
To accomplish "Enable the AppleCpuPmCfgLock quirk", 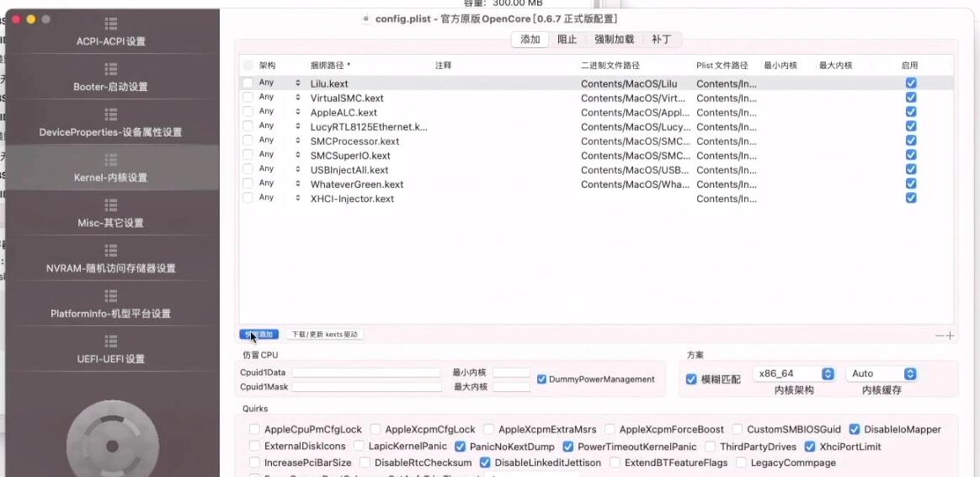I will 254,429.
